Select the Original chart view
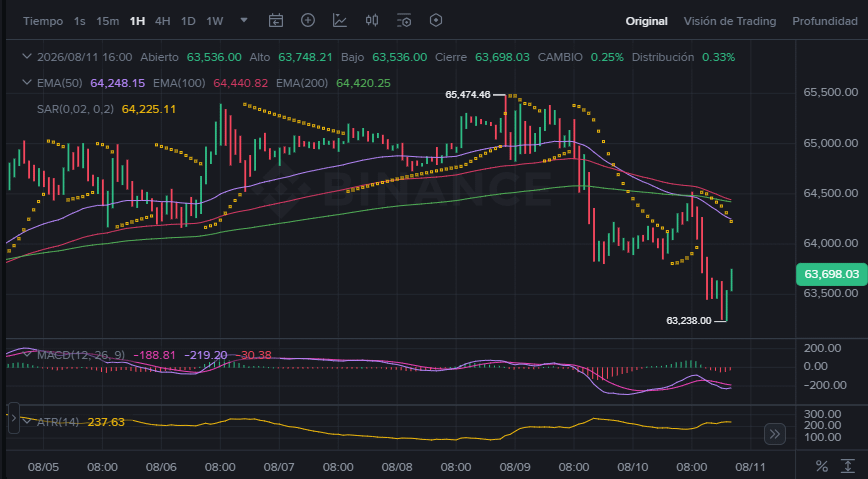Viewport: 868px width, 479px height. pos(647,21)
